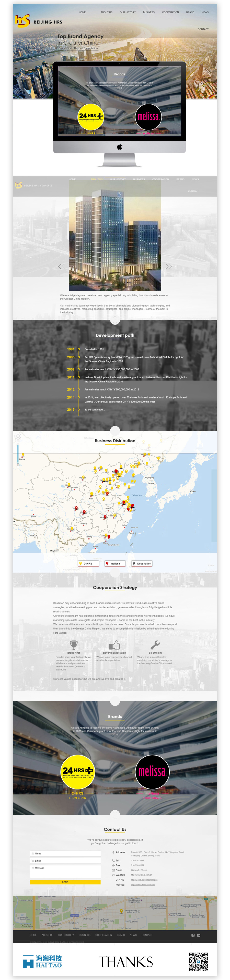
Task: Click the FROM SPAIN caption under 24HRS
Action: (x=77, y=798)
